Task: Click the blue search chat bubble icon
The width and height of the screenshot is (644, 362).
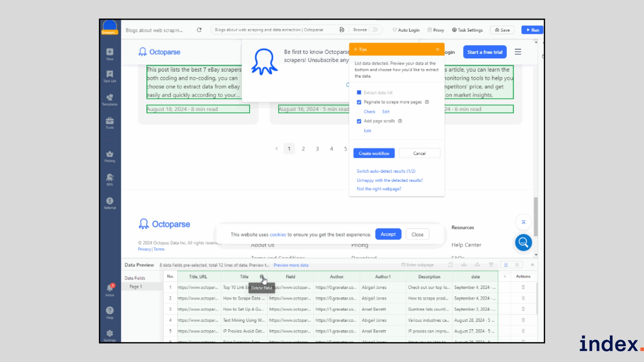Action: [523, 242]
